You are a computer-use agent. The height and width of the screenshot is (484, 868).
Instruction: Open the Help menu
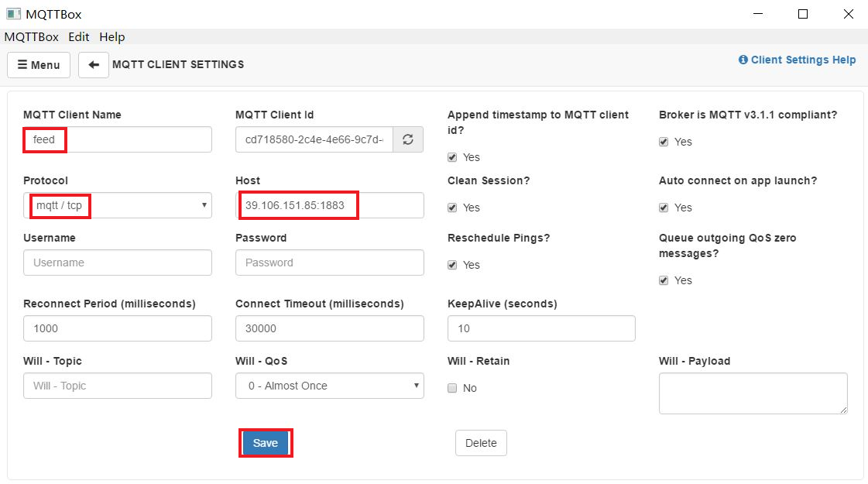point(112,37)
